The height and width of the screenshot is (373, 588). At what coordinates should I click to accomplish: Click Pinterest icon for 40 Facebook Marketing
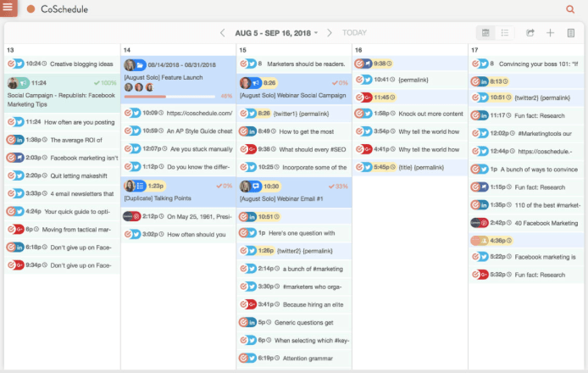[x=484, y=223]
